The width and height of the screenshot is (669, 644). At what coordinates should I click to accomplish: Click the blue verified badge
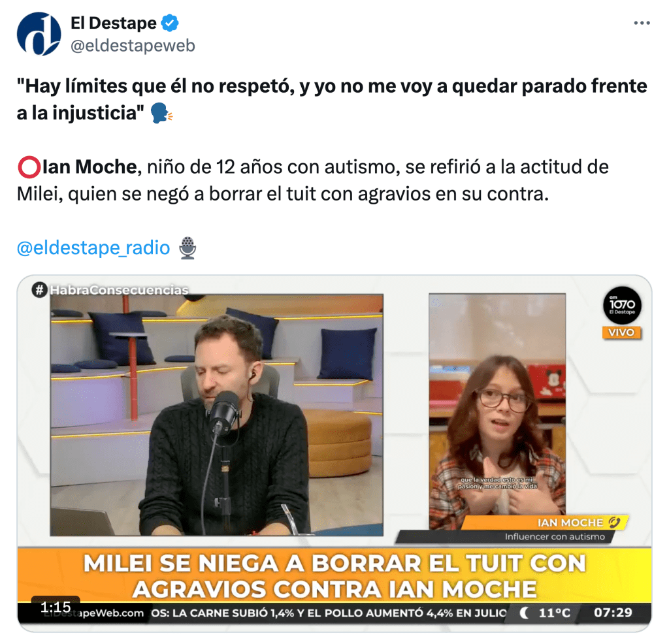pos(170,23)
